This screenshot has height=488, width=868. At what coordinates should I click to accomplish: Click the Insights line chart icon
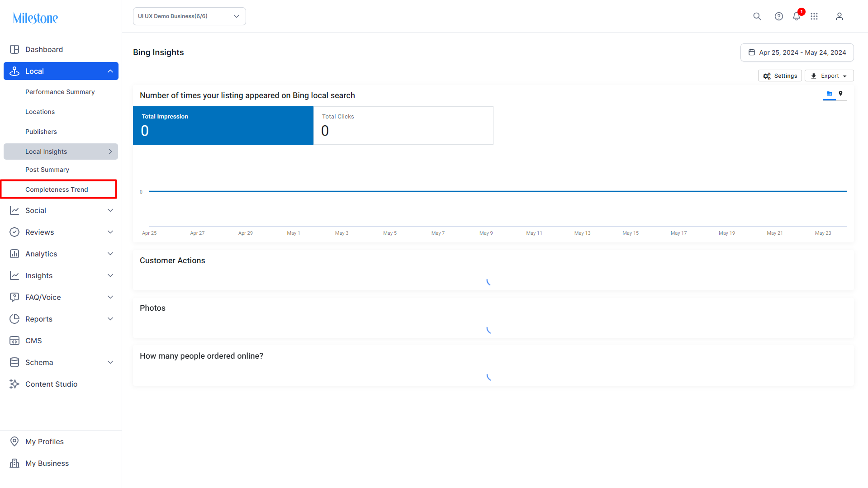(x=14, y=275)
